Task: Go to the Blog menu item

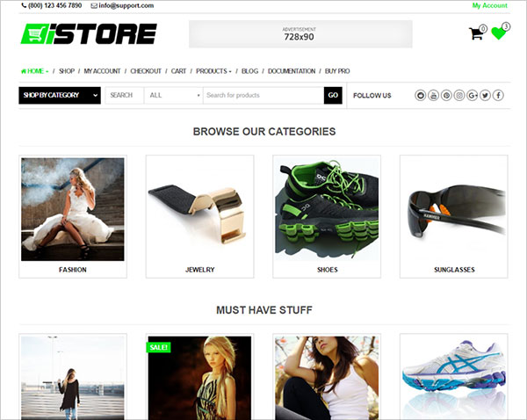Action: click(x=249, y=71)
